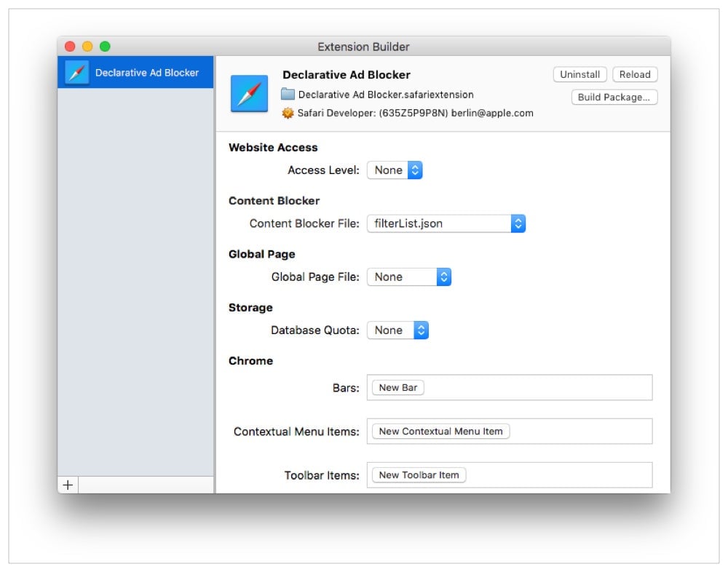Click the Storage section heading
The width and height of the screenshot is (728, 572).
[250, 308]
